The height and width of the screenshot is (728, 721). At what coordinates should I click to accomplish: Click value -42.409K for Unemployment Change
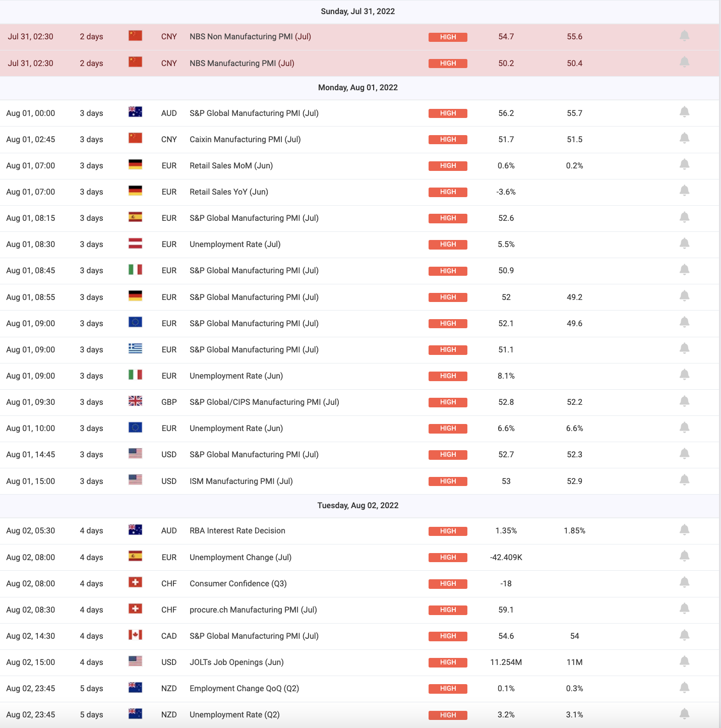tap(506, 558)
